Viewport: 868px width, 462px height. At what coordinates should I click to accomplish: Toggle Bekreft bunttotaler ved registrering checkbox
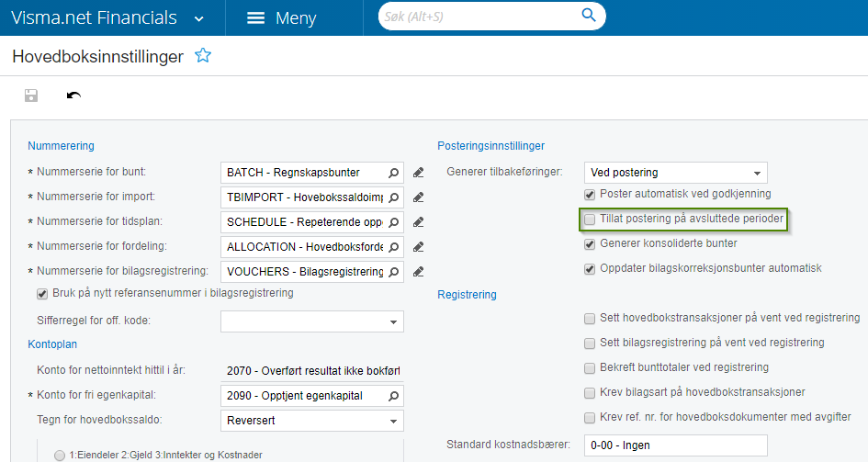tap(590, 367)
